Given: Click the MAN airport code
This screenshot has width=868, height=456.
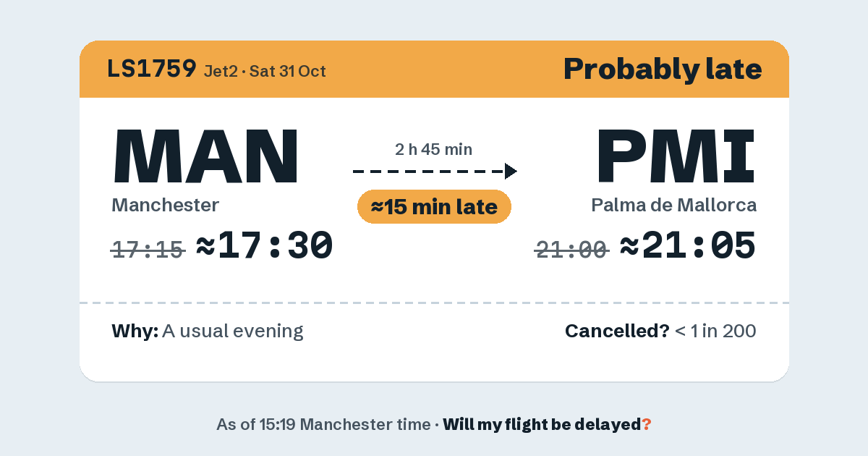Looking at the screenshot, I should (x=206, y=156).
